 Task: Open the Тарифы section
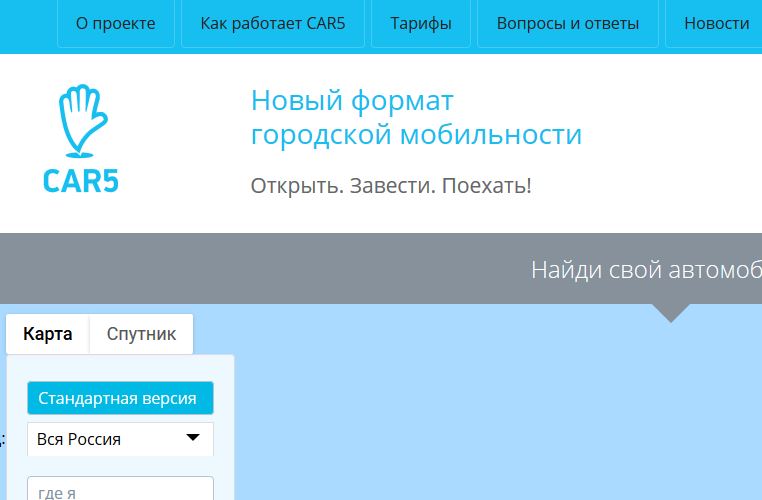(420, 23)
